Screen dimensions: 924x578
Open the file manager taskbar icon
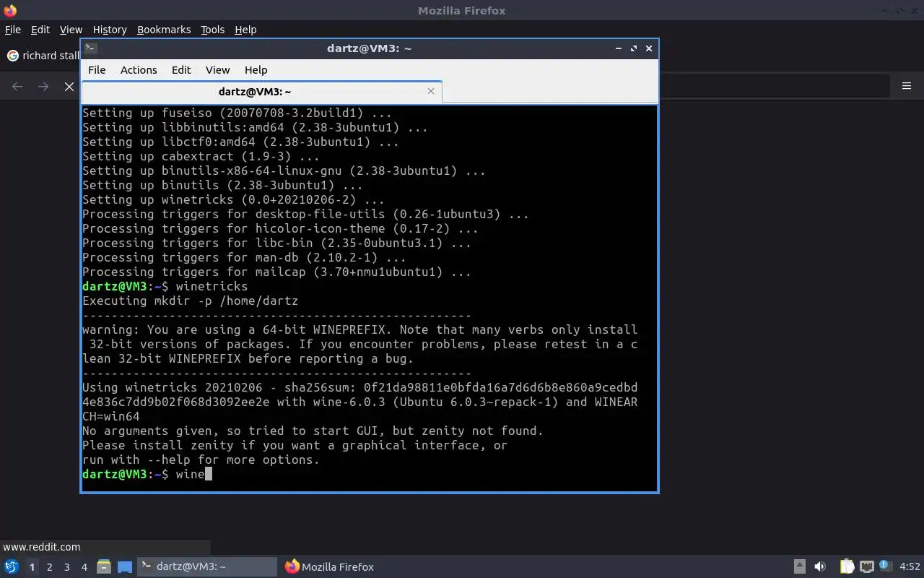click(x=103, y=567)
